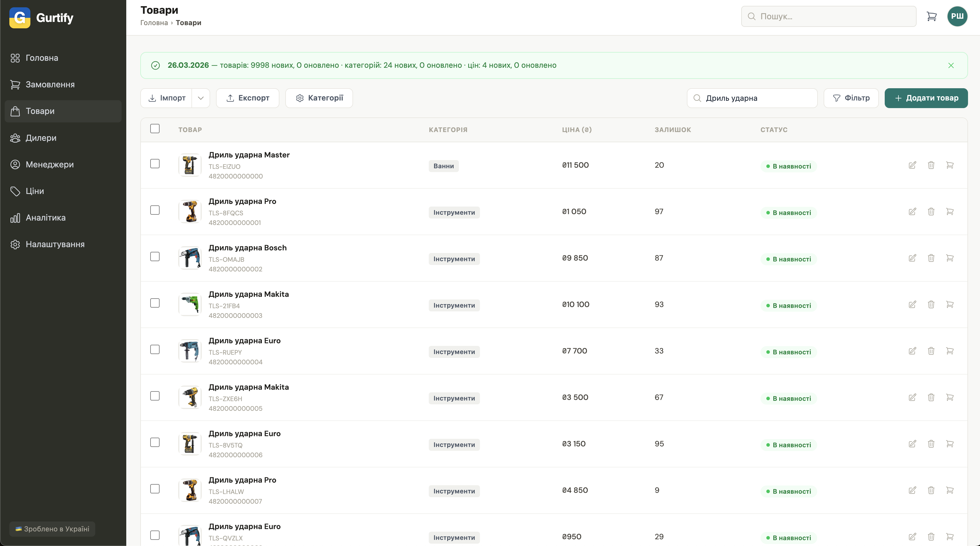Image resolution: width=980 pixels, height=546 pixels.
Task: Click trash icon for TLS-21FB4 Makita drill
Action: pyautogui.click(x=931, y=304)
